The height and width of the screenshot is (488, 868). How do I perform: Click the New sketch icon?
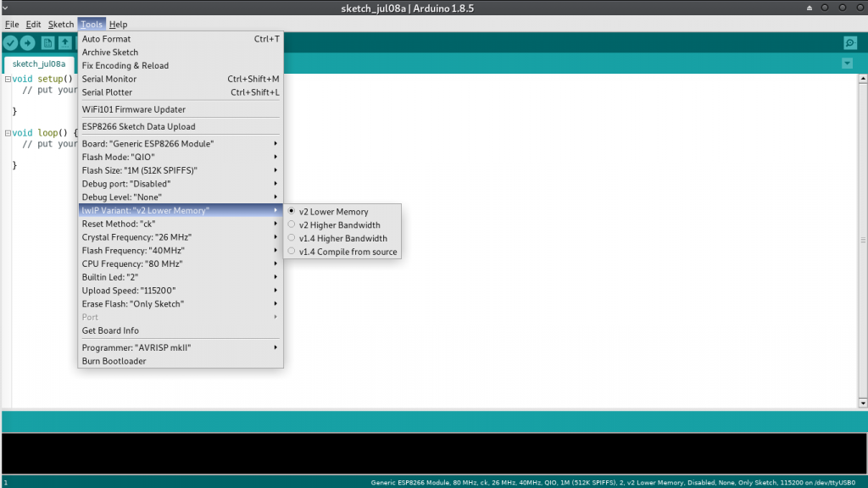pyautogui.click(x=47, y=43)
